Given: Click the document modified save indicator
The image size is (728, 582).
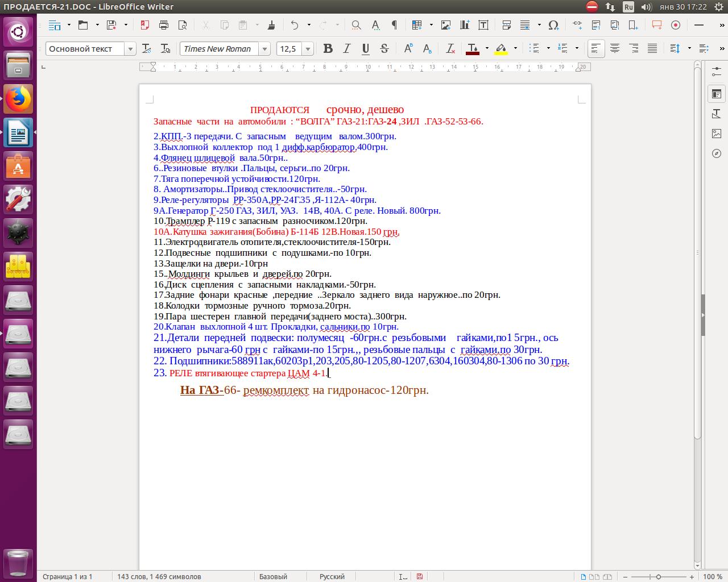Looking at the screenshot, I should click(x=420, y=576).
